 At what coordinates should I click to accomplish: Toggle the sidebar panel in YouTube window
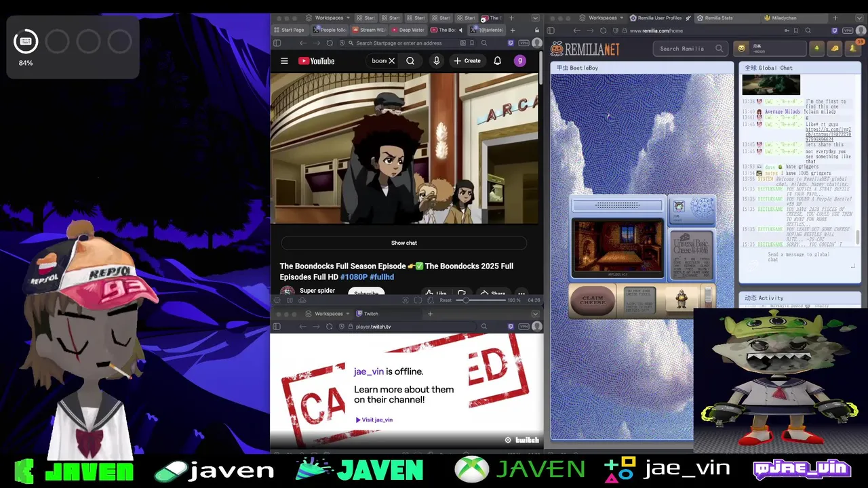(277, 43)
